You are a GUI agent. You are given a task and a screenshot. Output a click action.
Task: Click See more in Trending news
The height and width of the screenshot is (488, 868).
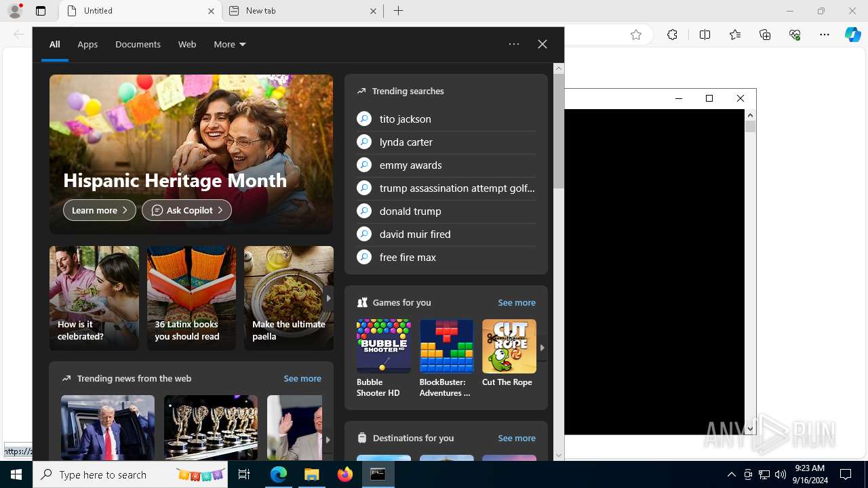[302, 378]
